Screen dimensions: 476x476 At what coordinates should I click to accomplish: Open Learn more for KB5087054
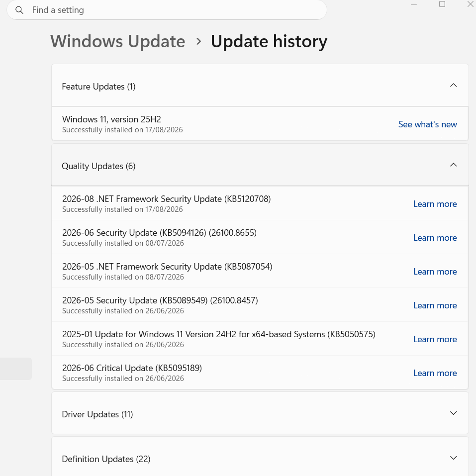pos(435,272)
